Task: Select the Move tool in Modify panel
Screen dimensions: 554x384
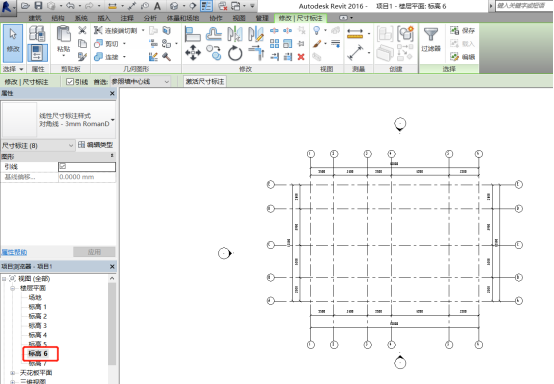Action: (193, 53)
